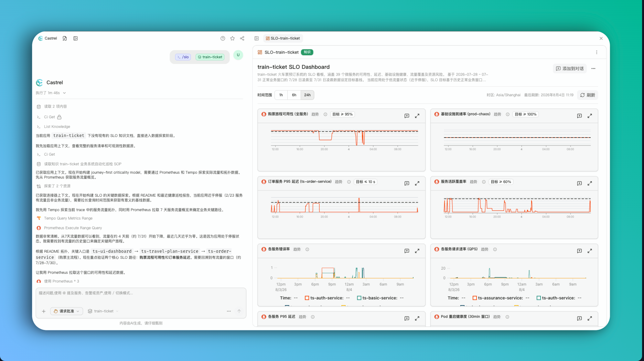Screen dimensions: 644x361
Task: Select the 6h time range
Action: [294, 95]
